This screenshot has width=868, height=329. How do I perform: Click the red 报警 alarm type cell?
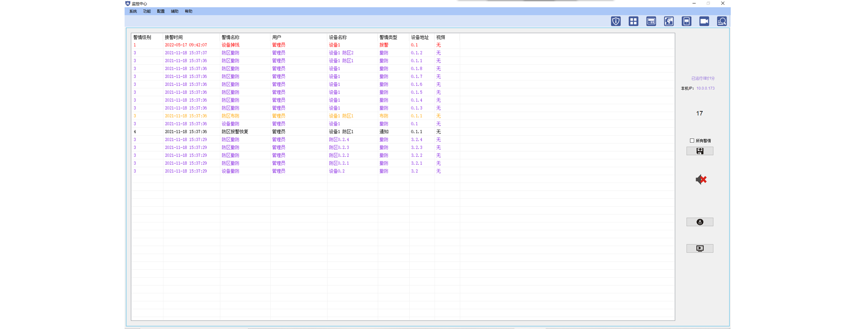(384, 45)
